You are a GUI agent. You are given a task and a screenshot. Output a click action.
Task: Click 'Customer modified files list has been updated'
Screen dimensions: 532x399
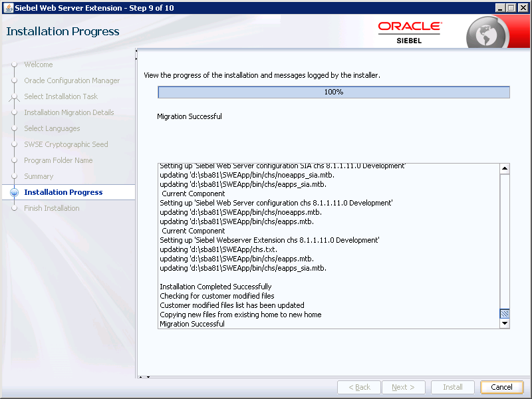[x=231, y=305]
